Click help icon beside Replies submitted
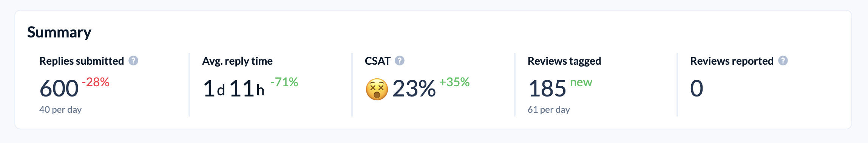The image size is (868, 143). pyautogui.click(x=133, y=61)
